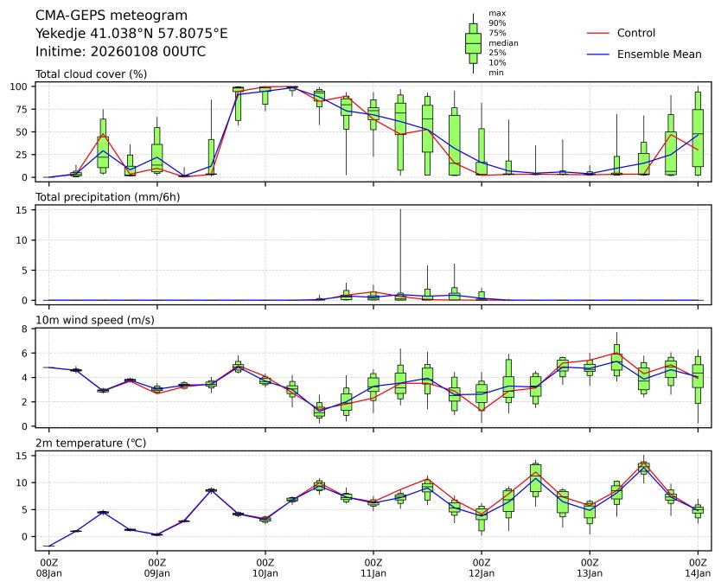Click the red Control legend line
721x588 pixels.
[598, 33]
